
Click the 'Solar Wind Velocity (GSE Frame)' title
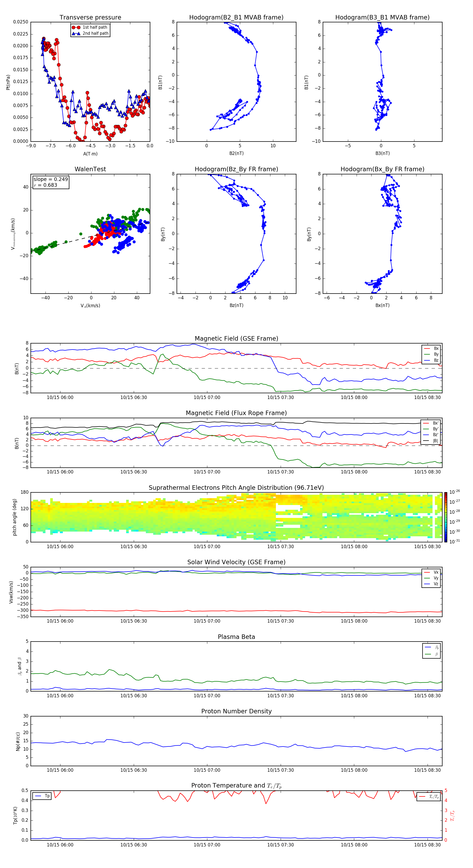click(x=236, y=562)
